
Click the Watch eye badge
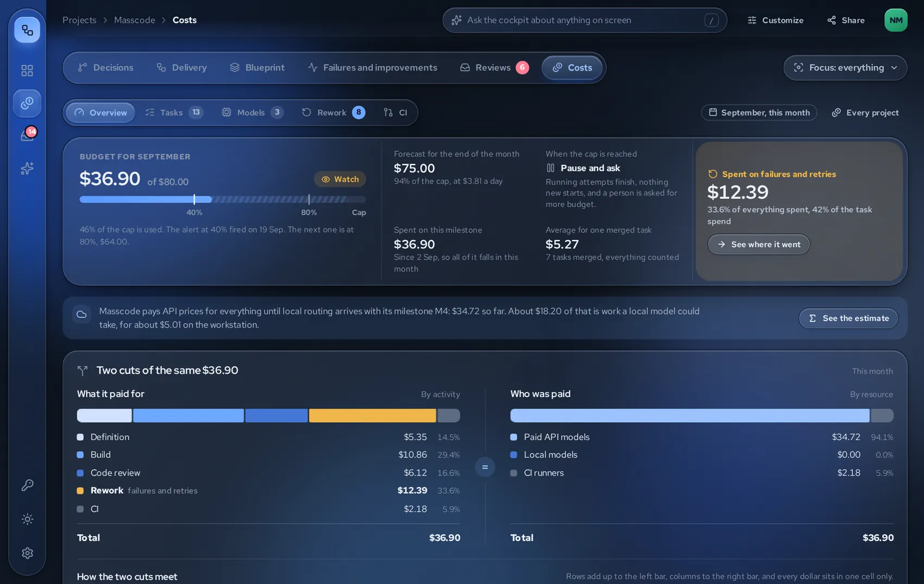[340, 179]
